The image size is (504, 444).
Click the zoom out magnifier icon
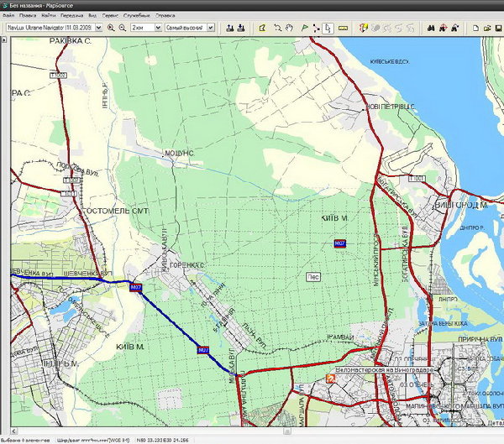tap(123, 28)
